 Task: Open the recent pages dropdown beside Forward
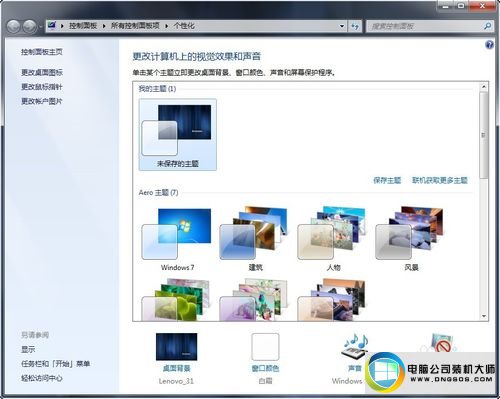[x=40, y=26]
